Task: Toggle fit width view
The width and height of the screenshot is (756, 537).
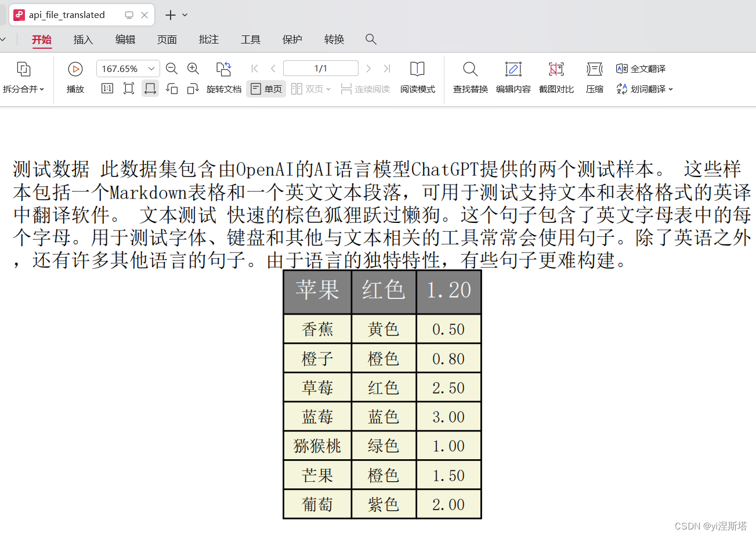Action: click(x=150, y=89)
